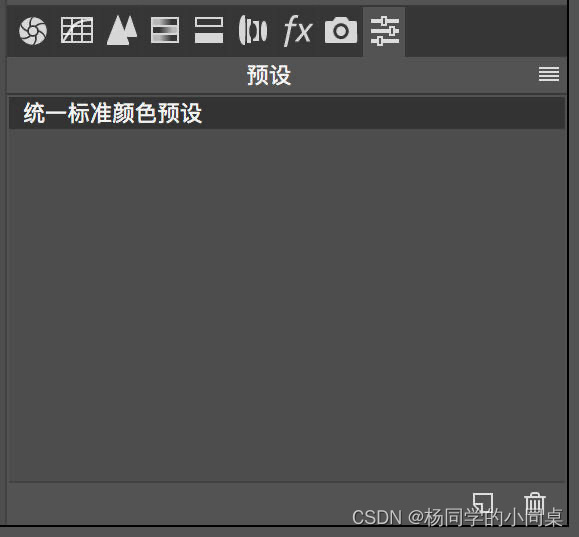Image resolution: width=579 pixels, height=537 pixels.
Task: Click blank space right of 统一标准颜色预设 row
Action: (384, 113)
